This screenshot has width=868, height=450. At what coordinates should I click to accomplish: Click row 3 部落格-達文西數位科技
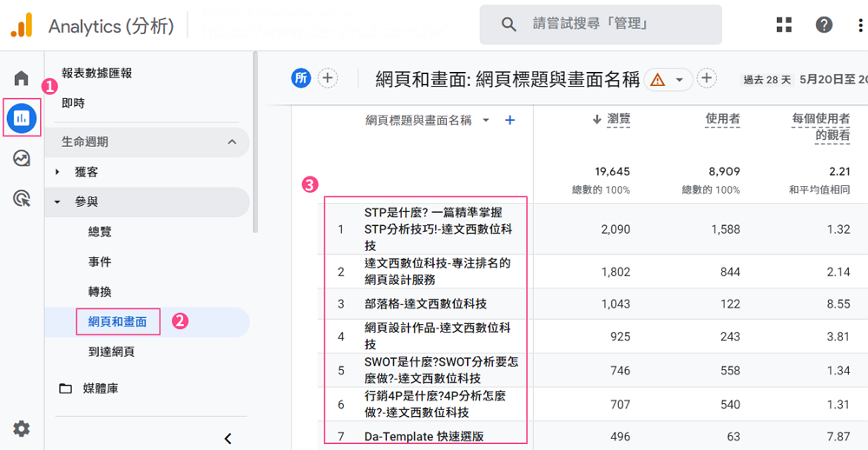coord(425,304)
